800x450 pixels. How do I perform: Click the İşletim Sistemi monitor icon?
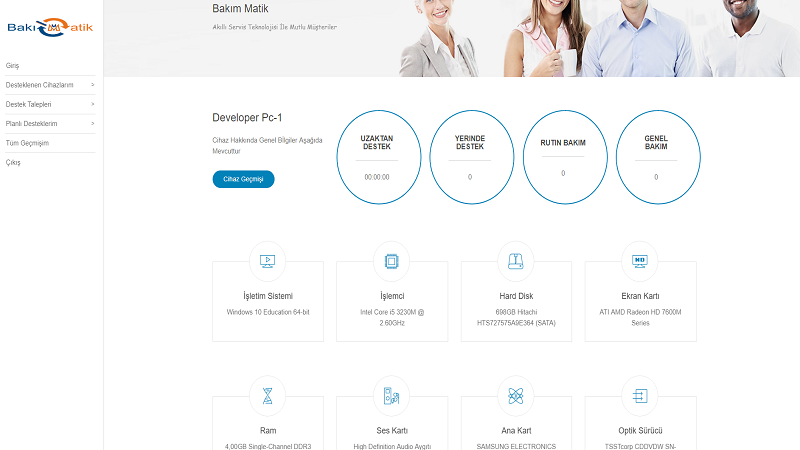tap(267, 261)
